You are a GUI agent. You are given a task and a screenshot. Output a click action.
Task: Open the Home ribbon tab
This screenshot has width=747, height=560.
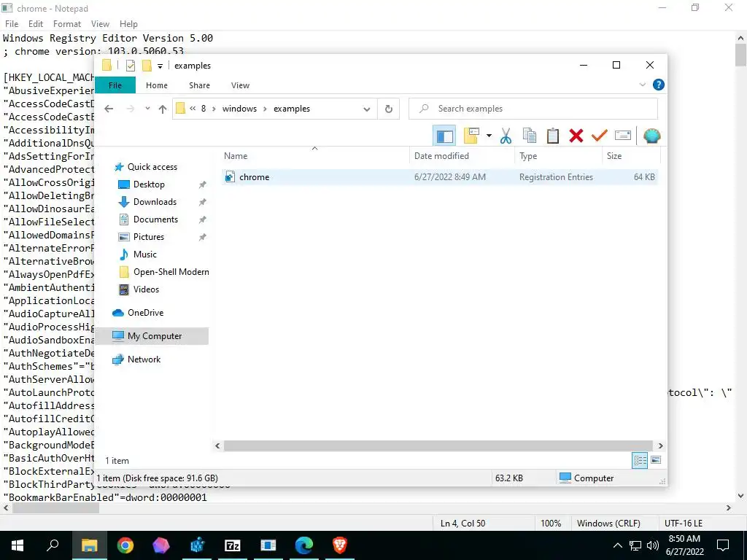[x=157, y=85]
